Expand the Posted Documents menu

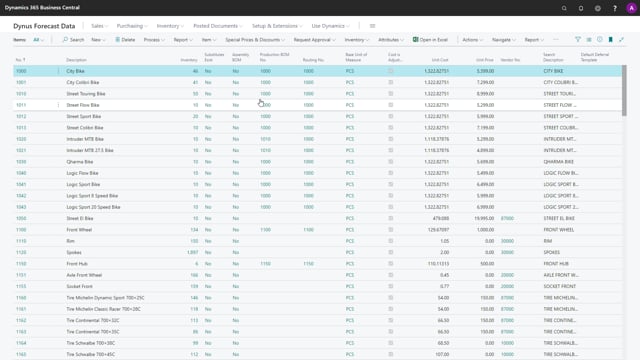(218, 26)
